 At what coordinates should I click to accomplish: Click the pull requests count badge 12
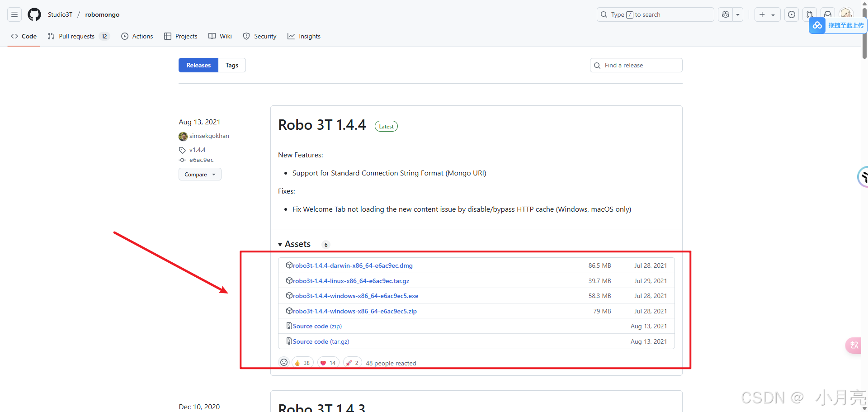click(x=104, y=36)
